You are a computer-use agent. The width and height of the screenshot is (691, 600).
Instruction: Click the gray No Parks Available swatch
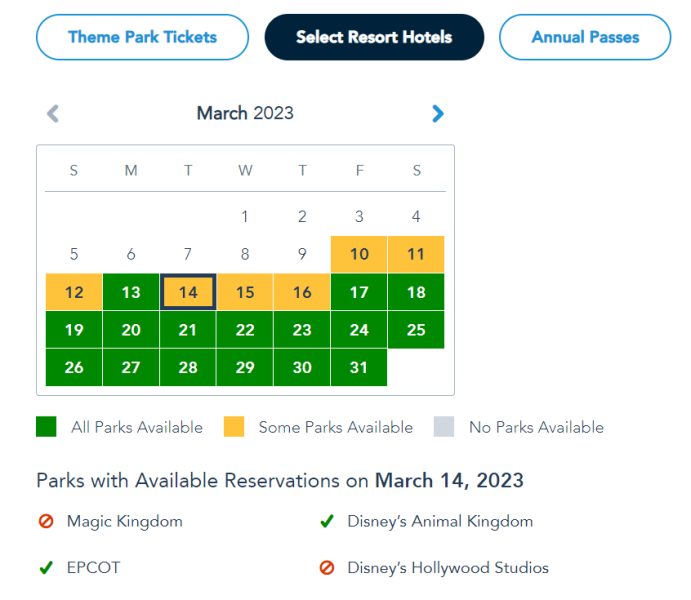coord(444,427)
